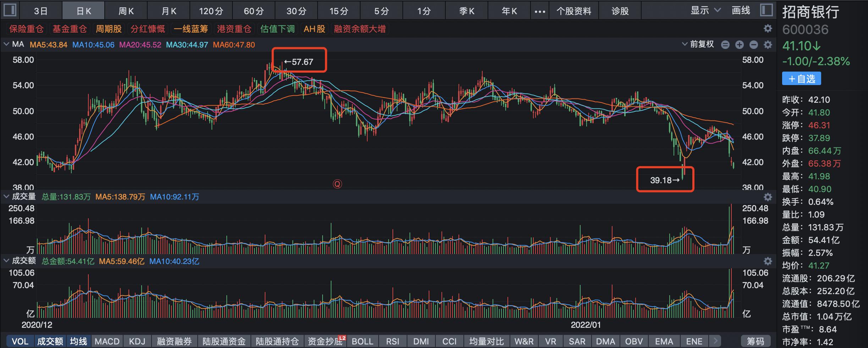Switch to 3日 chart period
This screenshot has width=868, height=348.
coord(41,11)
